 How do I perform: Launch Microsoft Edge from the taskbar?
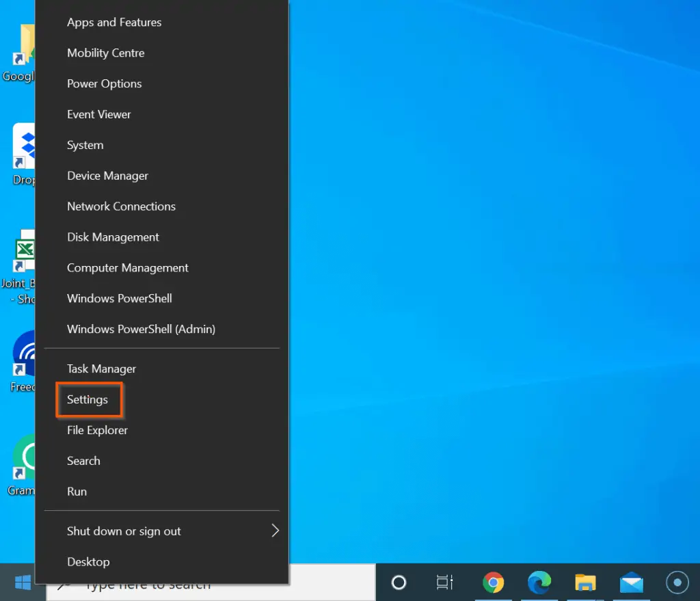click(539, 583)
